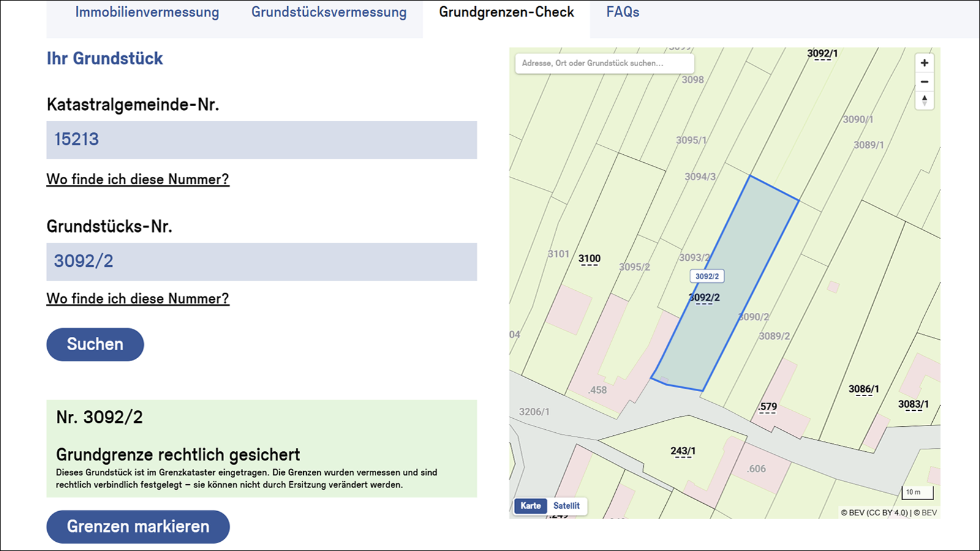Viewport: 980px width, 551px height.
Task: Click the Ihr Grundstück heading
Action: click(105, 59)
